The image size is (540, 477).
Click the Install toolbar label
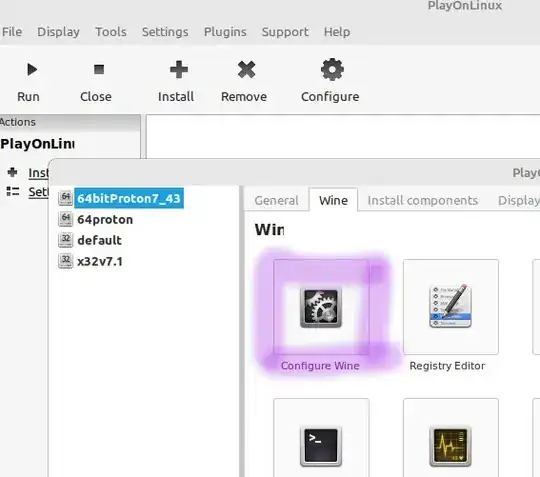[176, 97]
